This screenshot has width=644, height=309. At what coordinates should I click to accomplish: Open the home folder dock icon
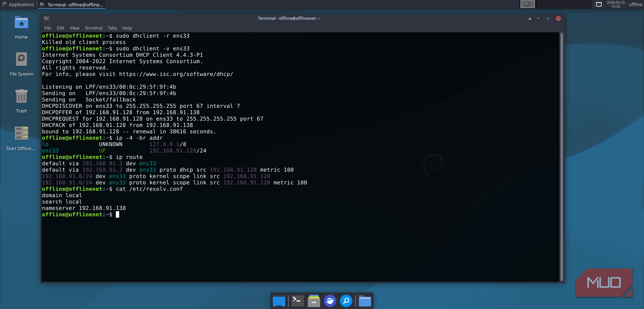365,301
